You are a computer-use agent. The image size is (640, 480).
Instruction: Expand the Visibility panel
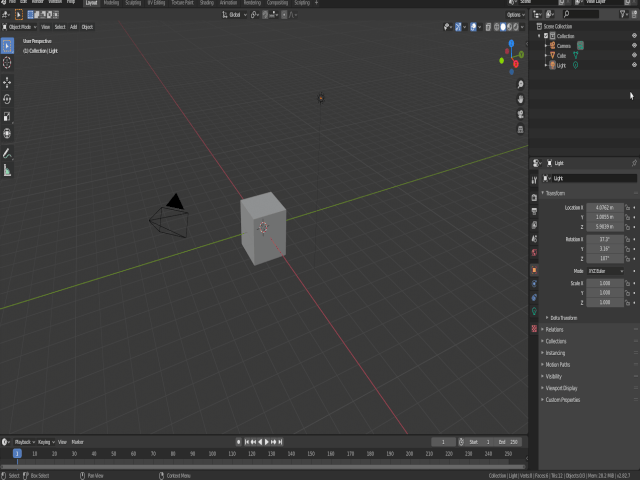pos(551,376)
